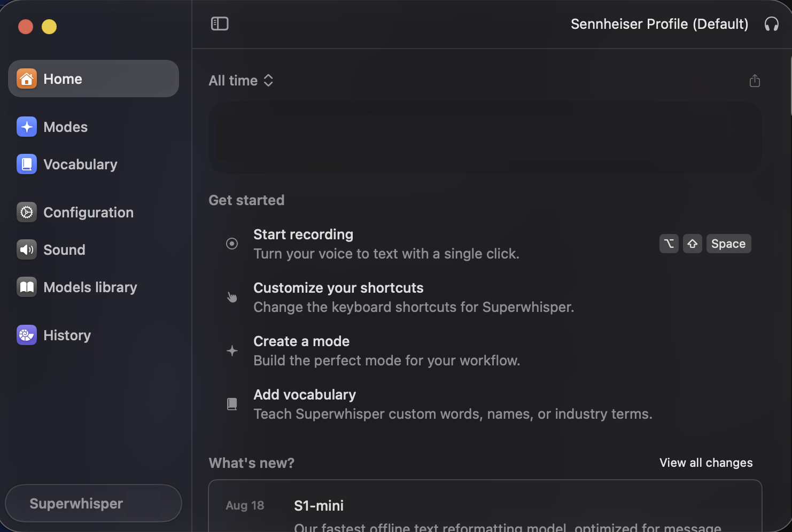This screenshot has width=792, height=532.
Task: Click the Shift key shortcut badge
Action: [693, 244]
